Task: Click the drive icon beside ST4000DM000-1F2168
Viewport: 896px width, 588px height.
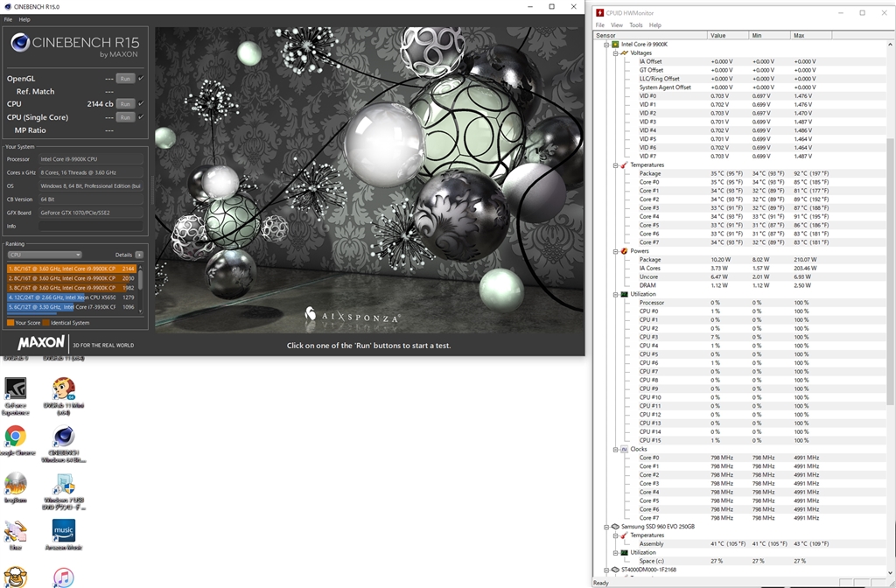Action: pos(615,570)
